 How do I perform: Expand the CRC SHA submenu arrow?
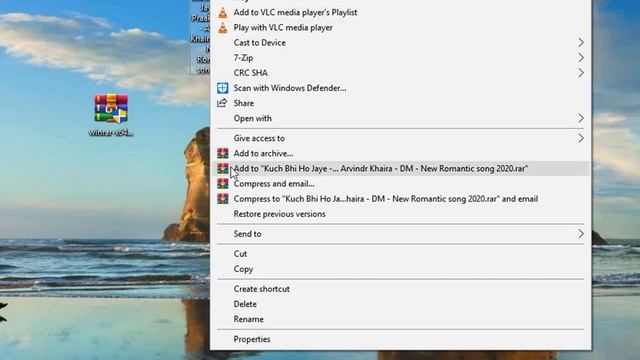pos(581,73)
